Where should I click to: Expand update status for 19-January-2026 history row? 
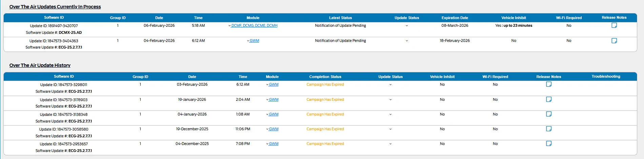390,99
